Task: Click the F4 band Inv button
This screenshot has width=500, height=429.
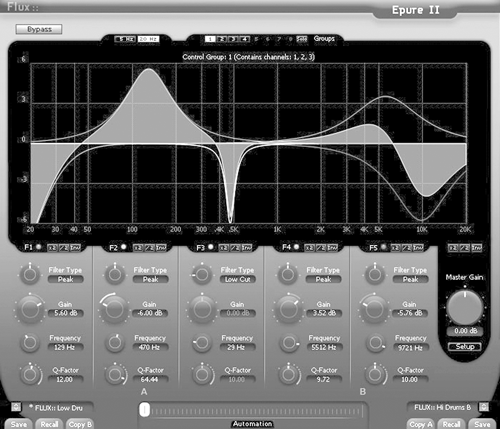Action: [x=332, y=248]
